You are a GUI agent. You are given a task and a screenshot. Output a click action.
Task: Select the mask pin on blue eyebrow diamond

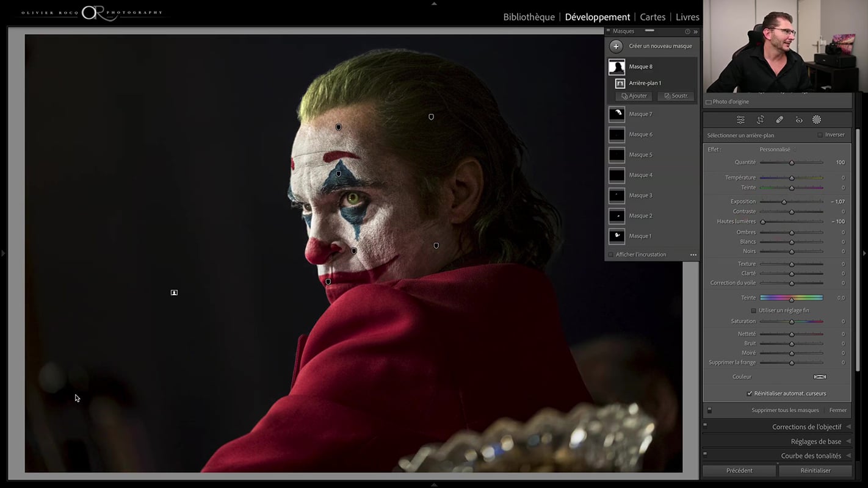pos(339,174)
